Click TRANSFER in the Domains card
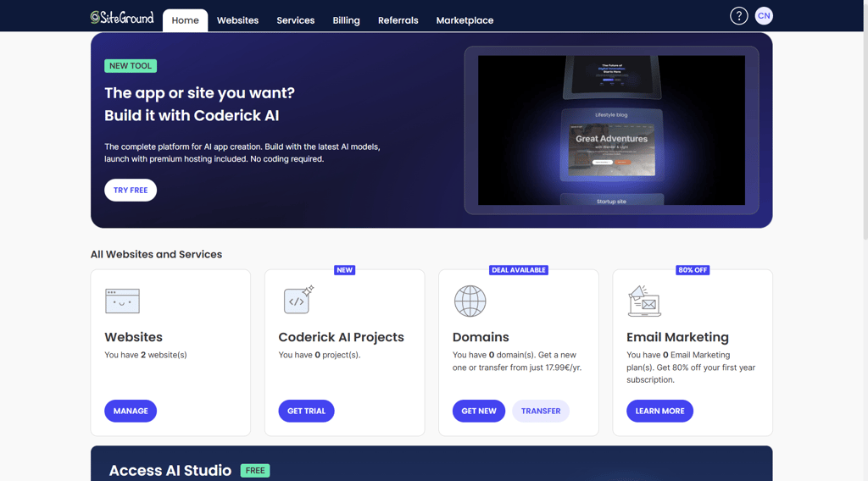Image resolution: width=868 pixels, height=481 pixels. click(540, 411)
